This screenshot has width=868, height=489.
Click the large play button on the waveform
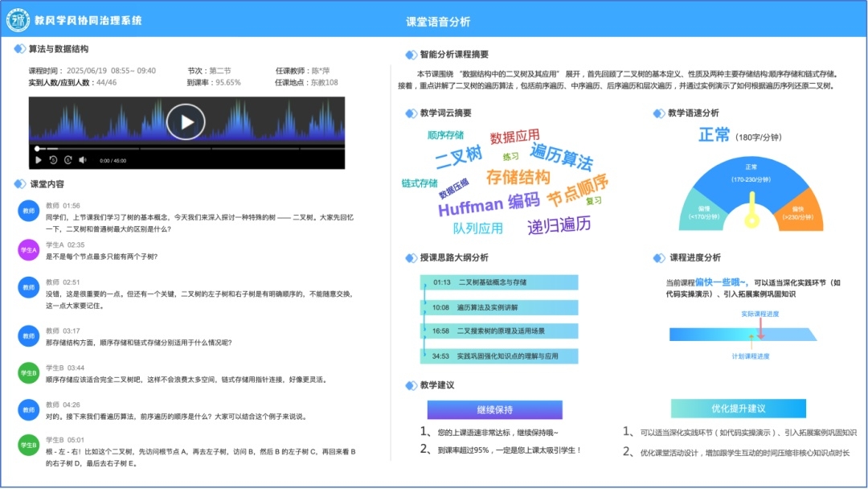(x=186, y=122)
